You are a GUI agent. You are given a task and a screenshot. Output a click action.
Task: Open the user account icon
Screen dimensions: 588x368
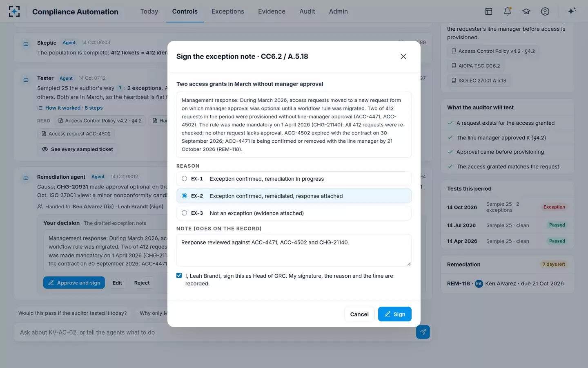[545, 11]
